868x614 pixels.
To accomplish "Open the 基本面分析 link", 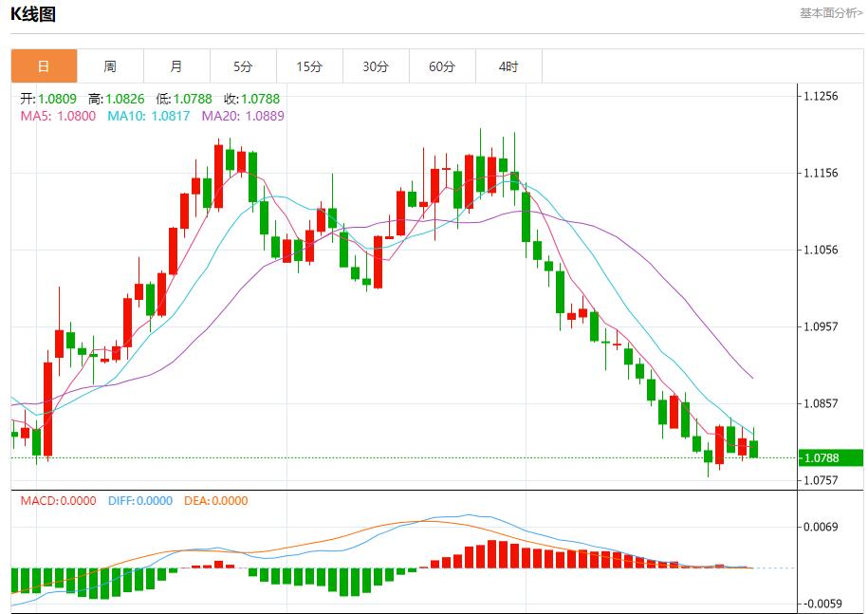I will click(831, 13).
